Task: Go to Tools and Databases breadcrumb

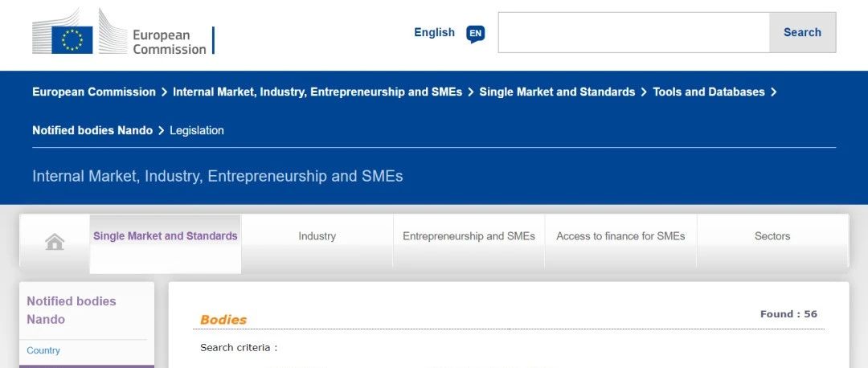Action: [x=709, y=92]
